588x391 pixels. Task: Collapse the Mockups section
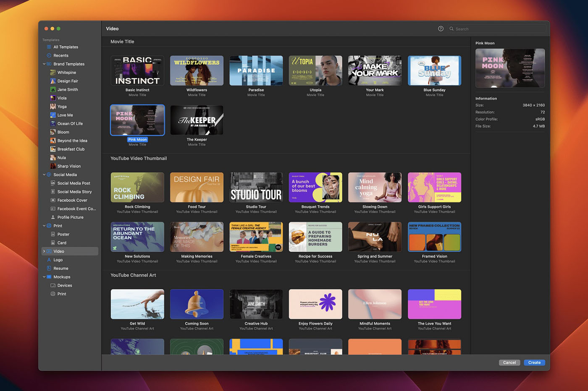[44, 277]
